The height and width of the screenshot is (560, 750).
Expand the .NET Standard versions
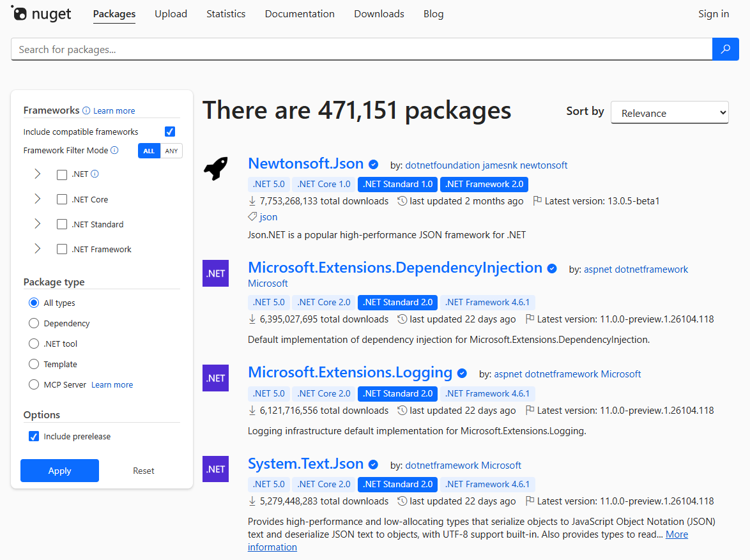37,224
